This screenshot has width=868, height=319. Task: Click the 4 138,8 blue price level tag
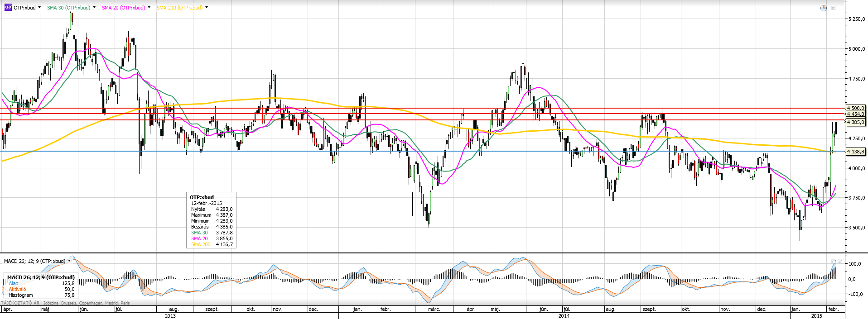856,152
